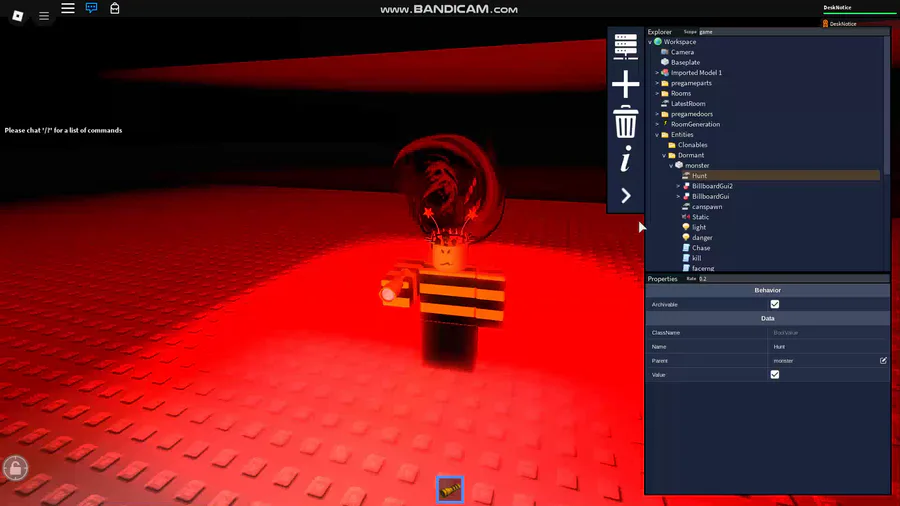The width and height of the screenshot is (900, 506).
Task: Click the Properties panel title
Action: point(662,279)
